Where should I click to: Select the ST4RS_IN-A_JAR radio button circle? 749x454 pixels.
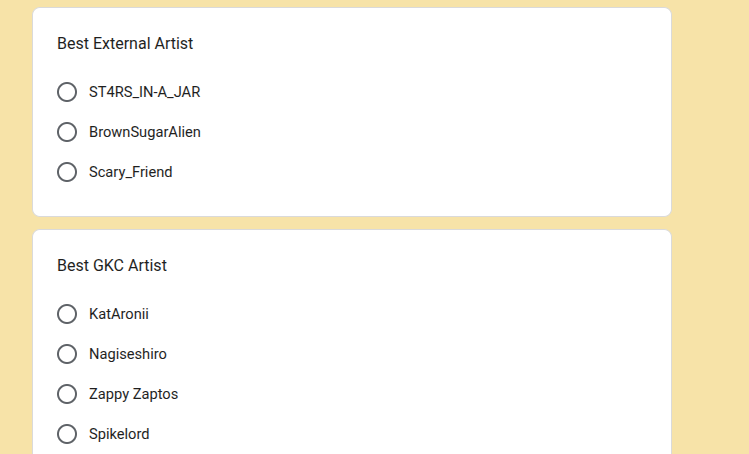(x=67, y=92)
